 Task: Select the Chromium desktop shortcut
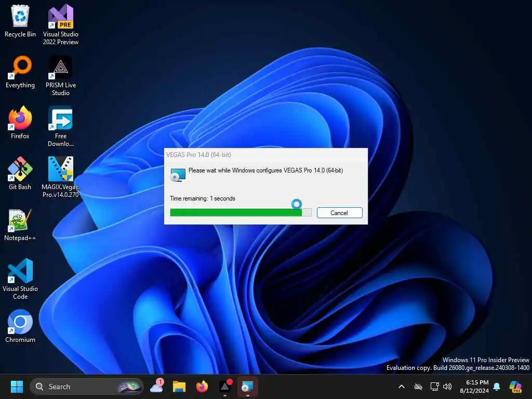point(20,326)
